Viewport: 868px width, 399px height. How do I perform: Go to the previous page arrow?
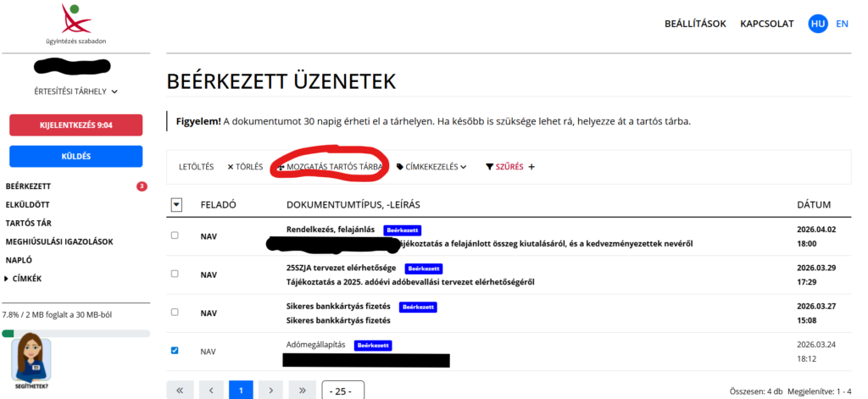point(210,390)
